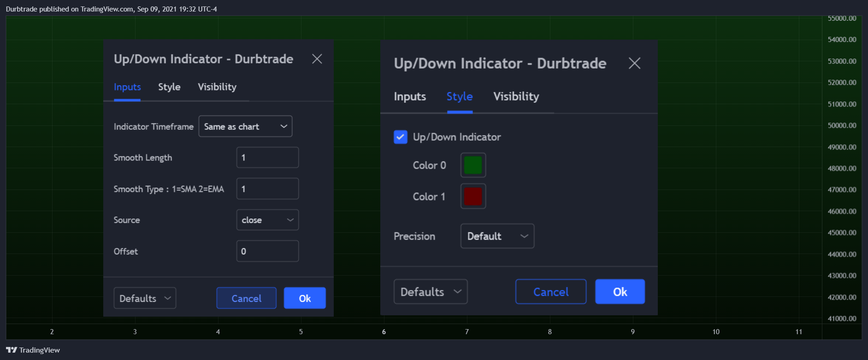This screenshot has width=868, height=360.
Task: Open the Source dropdown showing close
Action: 267,220
